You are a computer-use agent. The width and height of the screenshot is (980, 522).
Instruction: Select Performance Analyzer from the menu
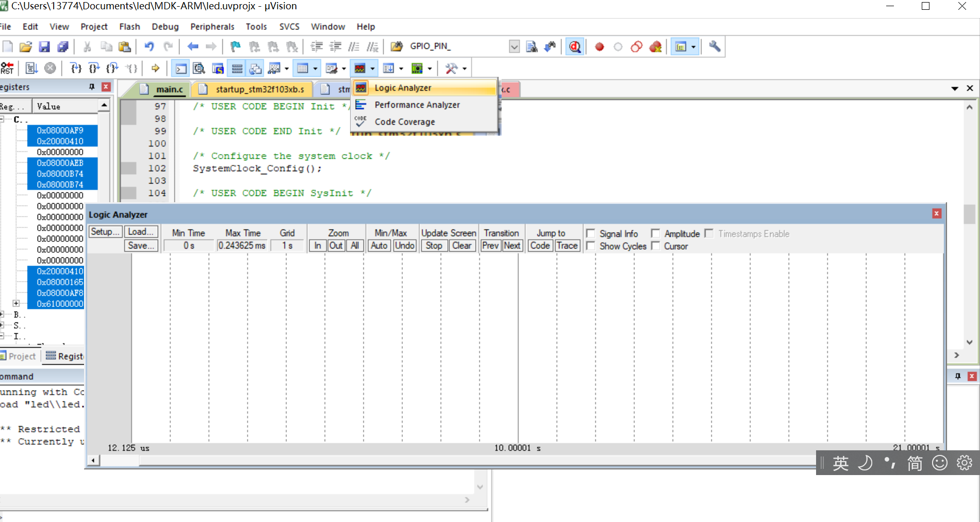[x=417, y=105]
